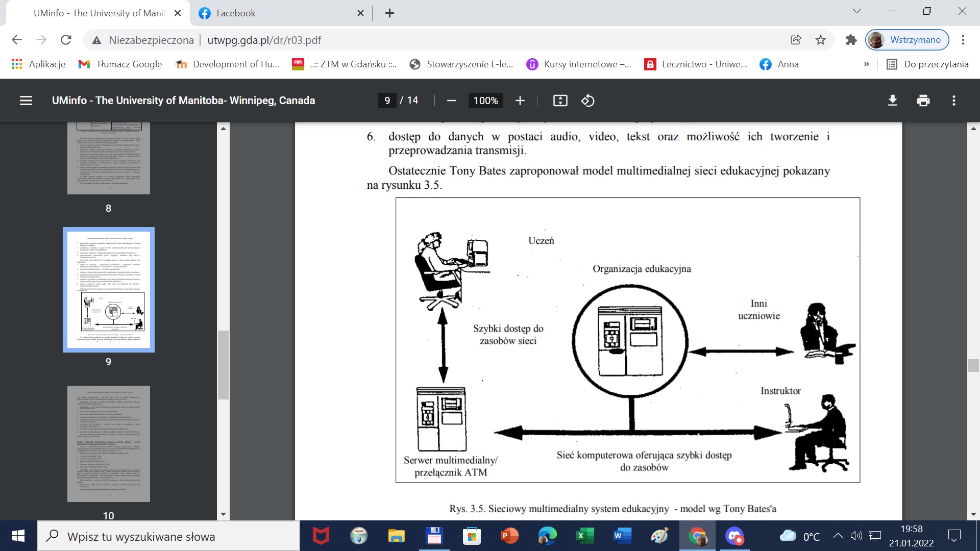Open the Windows Start menu
This screenshot has height=551, width=980.
(18, 536)
